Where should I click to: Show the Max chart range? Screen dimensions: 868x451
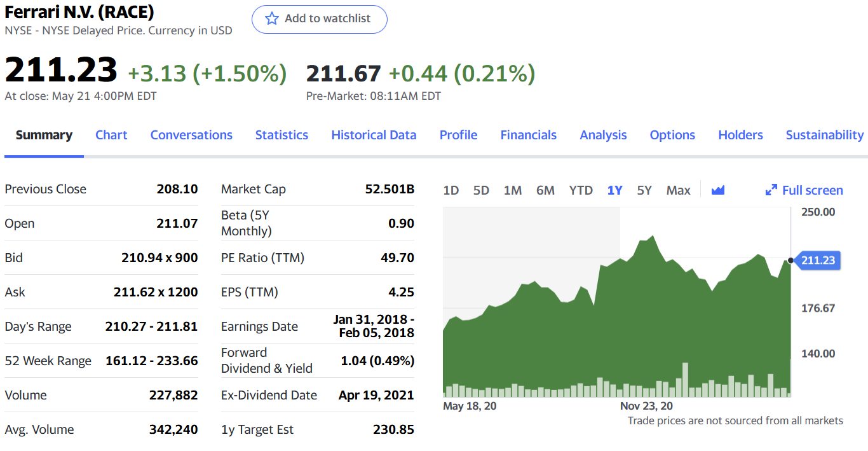coord(678,190)
